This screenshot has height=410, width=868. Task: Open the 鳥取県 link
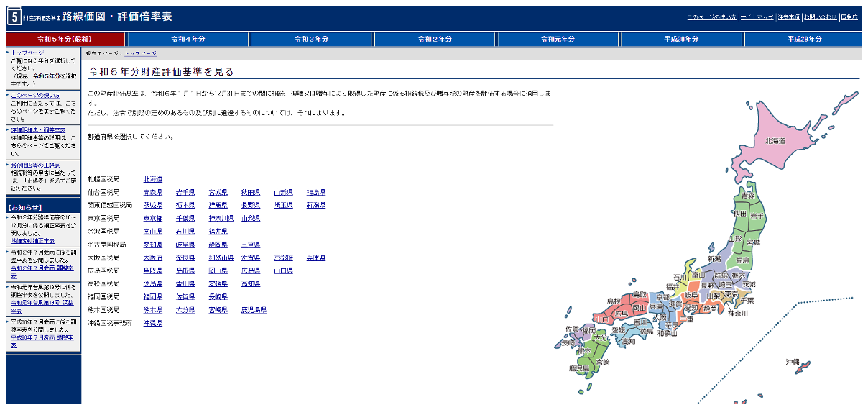[152, 271]
